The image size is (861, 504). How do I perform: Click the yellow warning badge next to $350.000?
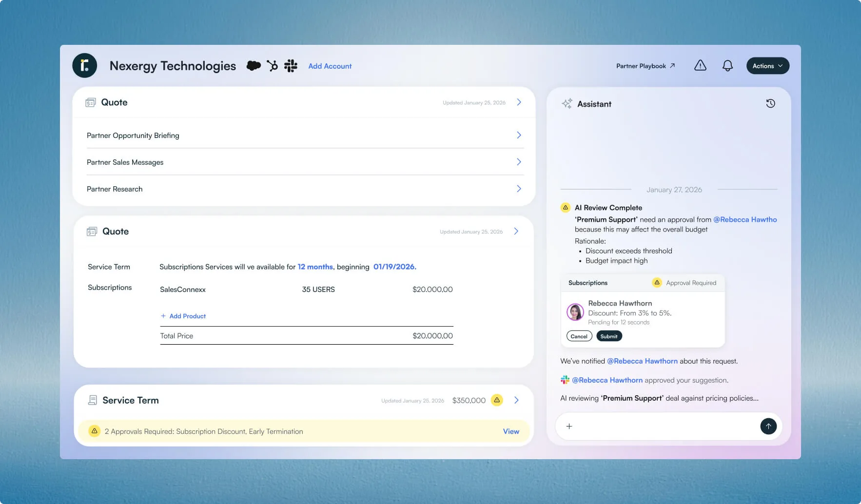tap(497, 400)
